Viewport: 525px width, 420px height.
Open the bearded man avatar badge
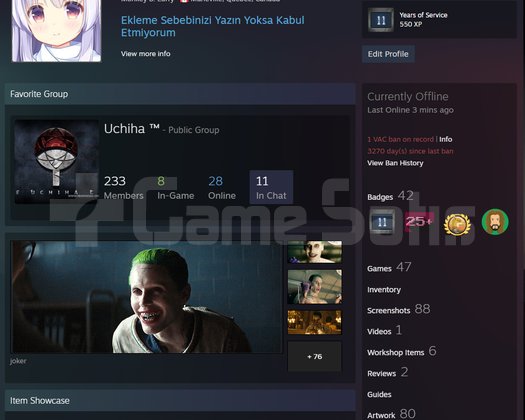tap(495, 222)
